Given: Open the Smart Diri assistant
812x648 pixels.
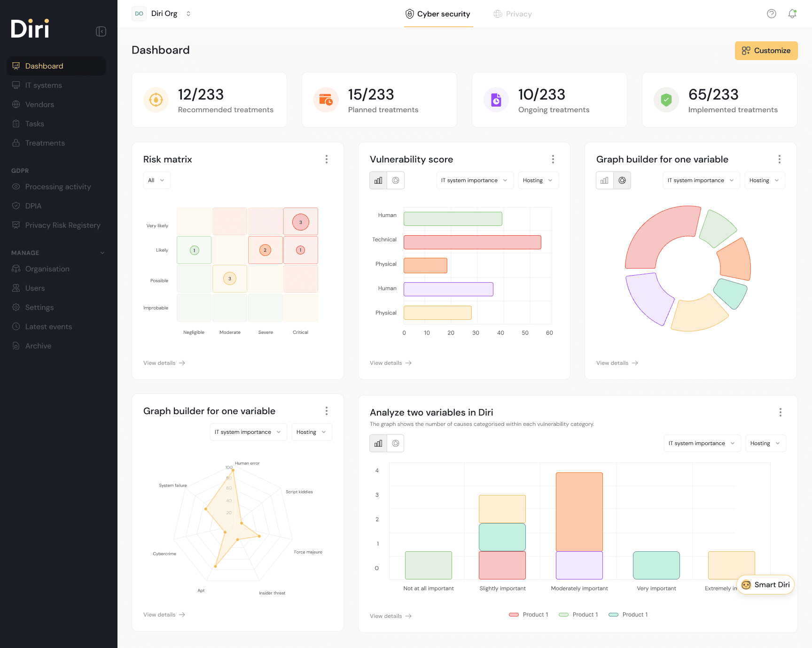Looking at the screenshot, I should click(765, 585).
